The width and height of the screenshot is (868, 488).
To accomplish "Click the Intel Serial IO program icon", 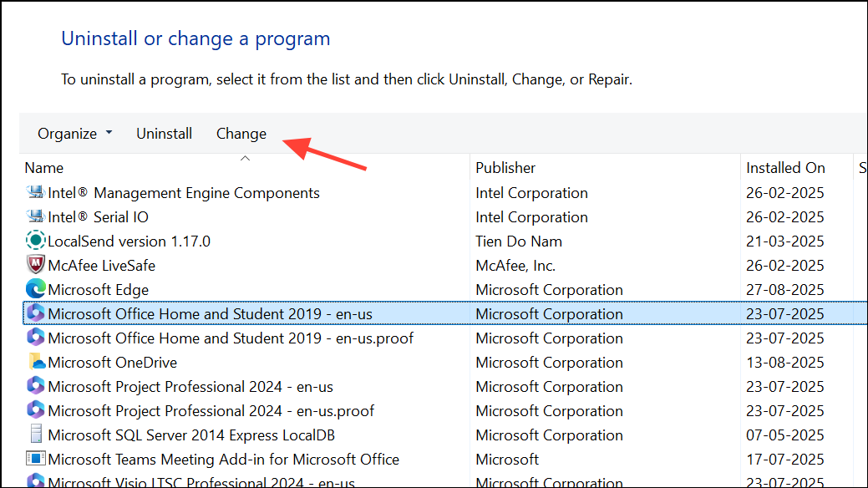I will tap(35, 216).
